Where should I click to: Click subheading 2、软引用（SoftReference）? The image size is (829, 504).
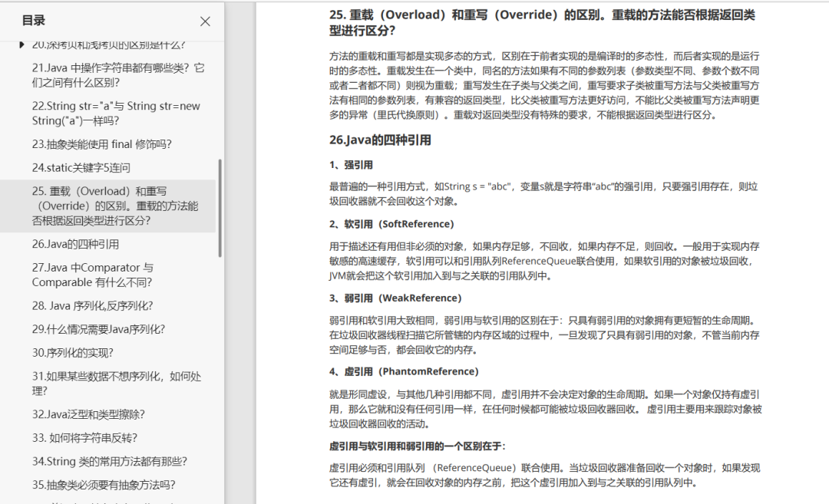coord(391,224)
